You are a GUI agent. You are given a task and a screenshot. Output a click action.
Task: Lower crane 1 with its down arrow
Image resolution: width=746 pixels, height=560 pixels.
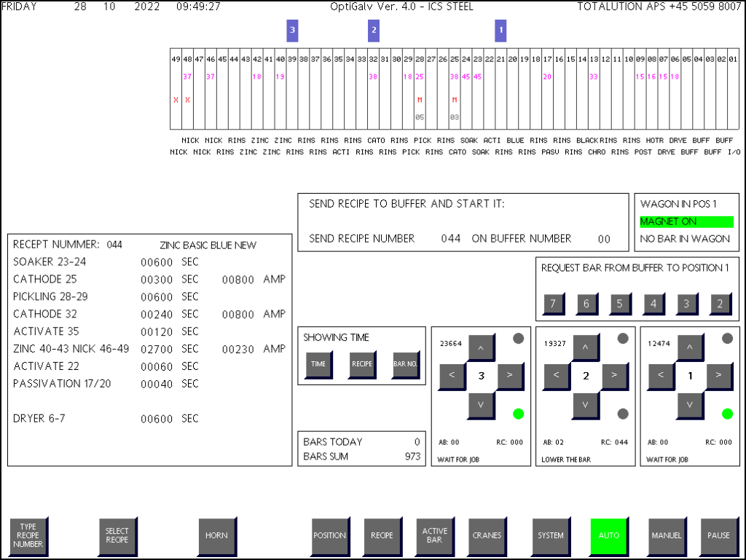690,406
